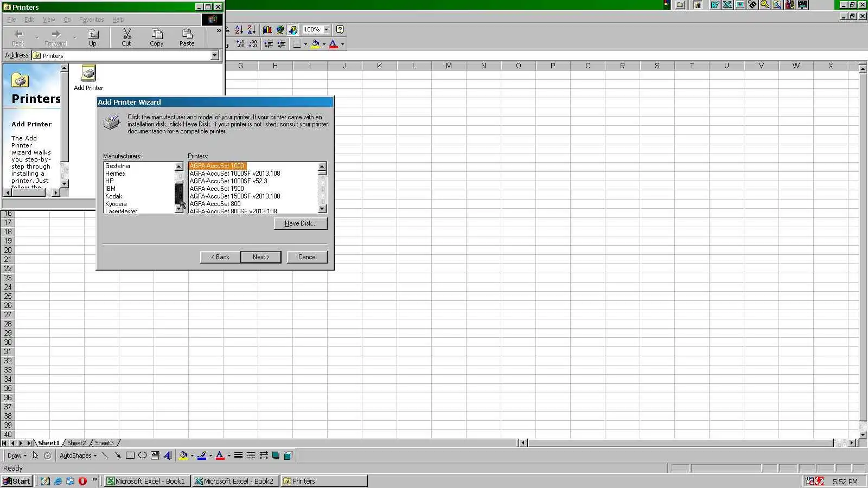This screenshot has height=488, width=868.
Task: Click the Back button in wizard
Action: coord(220,257)
